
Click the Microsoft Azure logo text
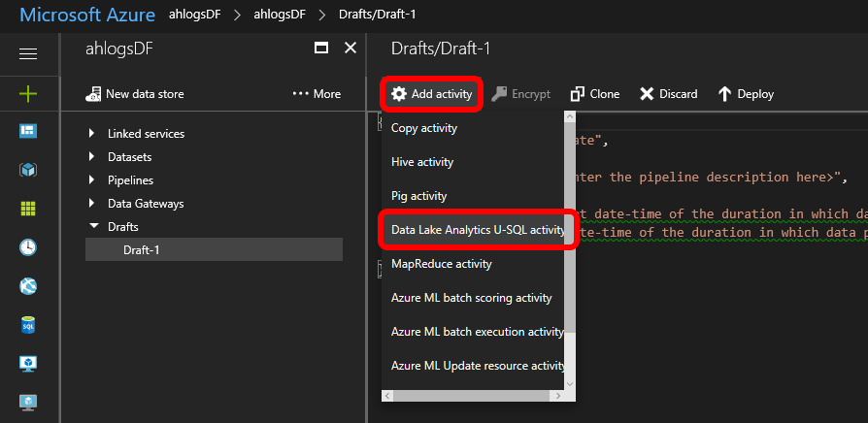(x=87, y=15)
